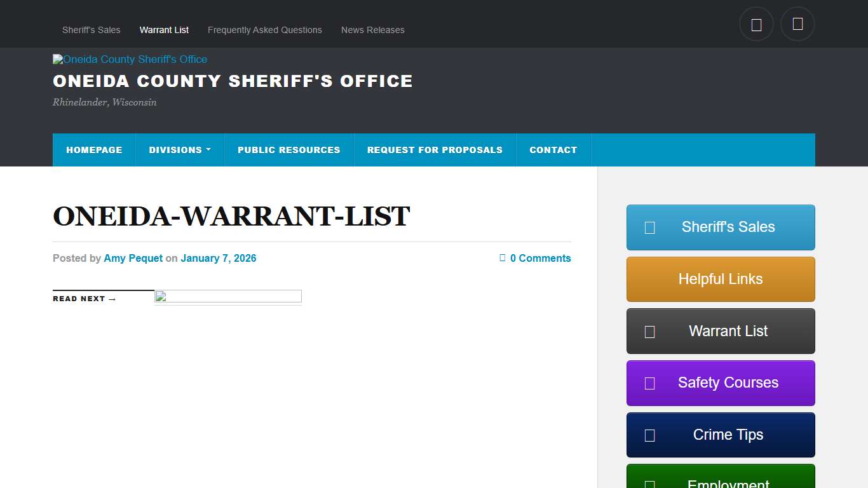Open News Releases from the top bar
868x488 pixels.
pyautogui.click(x=372, y=30)
